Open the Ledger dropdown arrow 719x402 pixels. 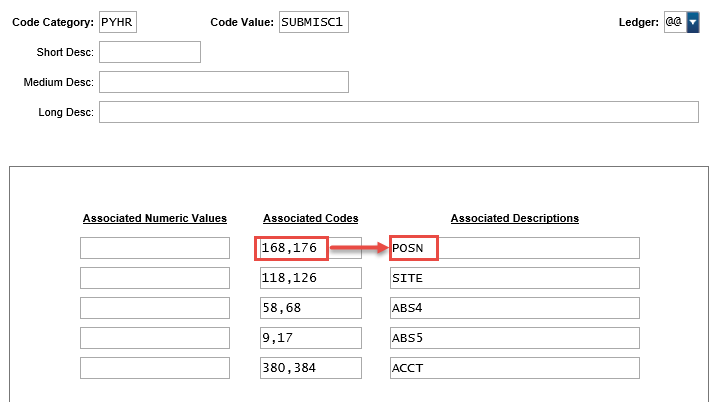(692, 22)
